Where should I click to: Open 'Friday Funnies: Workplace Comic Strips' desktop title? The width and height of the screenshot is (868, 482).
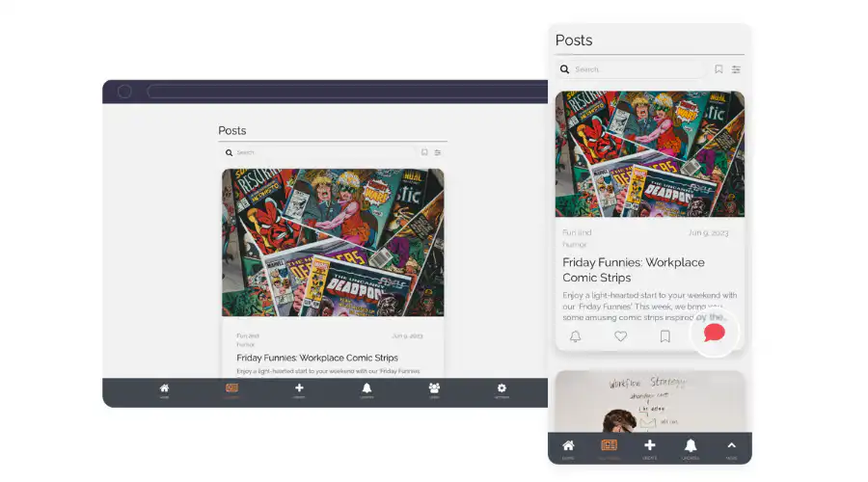click(317, 358)
